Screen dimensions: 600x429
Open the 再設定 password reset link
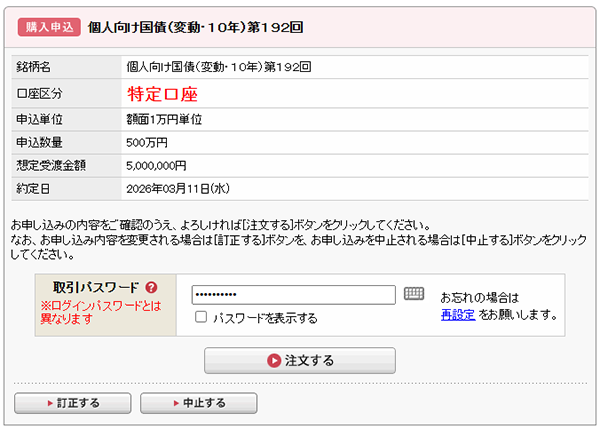pyautogui.click(x=457, y=314)
